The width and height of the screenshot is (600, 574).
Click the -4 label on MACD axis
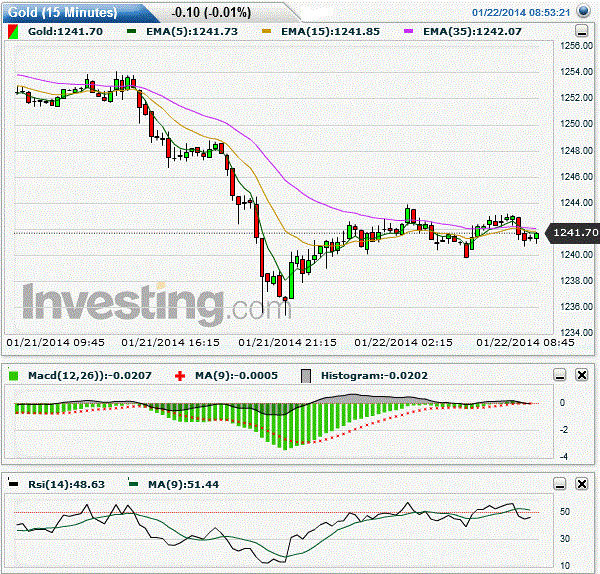[564, 456]
